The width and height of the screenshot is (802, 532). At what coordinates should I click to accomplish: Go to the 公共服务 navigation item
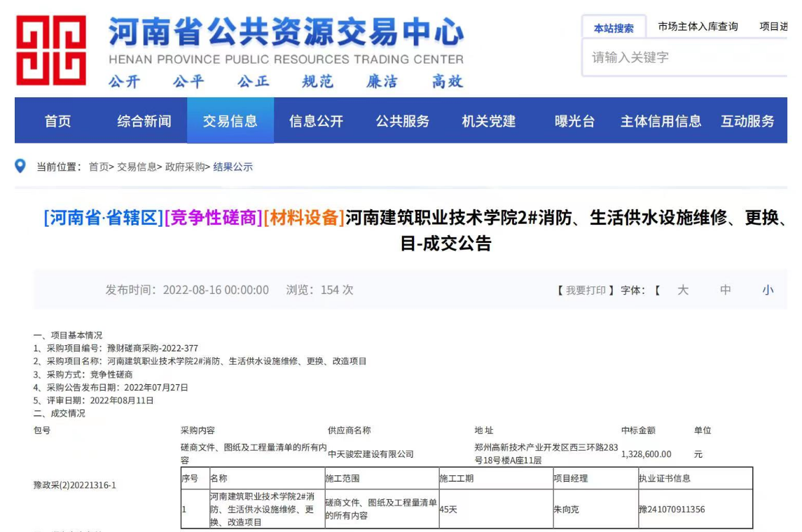tap(403, 121)
